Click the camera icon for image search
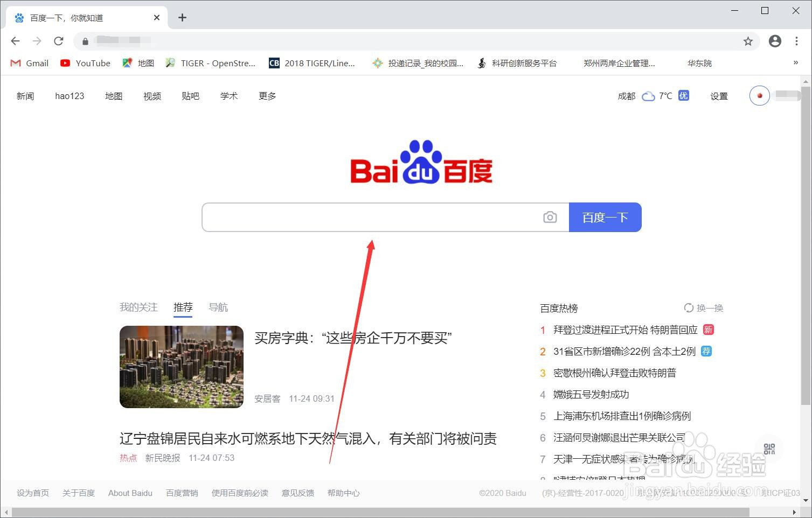812x518 pixels. click(550, 217)
